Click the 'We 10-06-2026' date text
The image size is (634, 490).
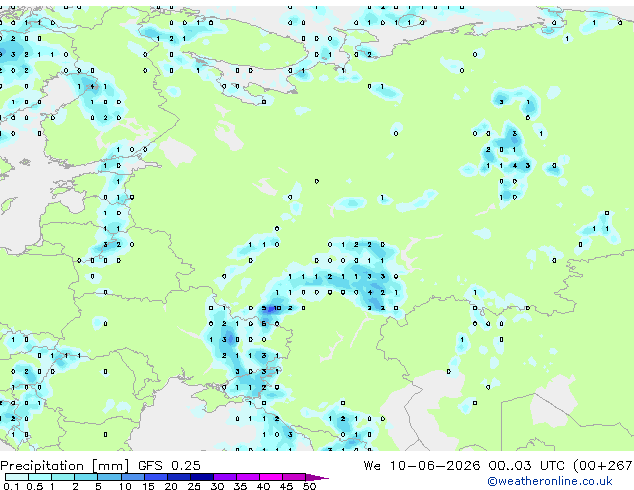(x=422, y=465)
